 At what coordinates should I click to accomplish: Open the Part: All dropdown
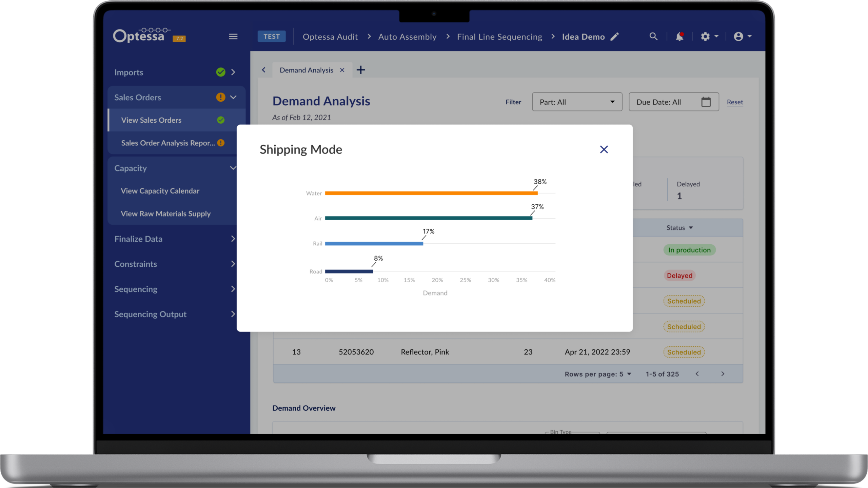[577, 102]
